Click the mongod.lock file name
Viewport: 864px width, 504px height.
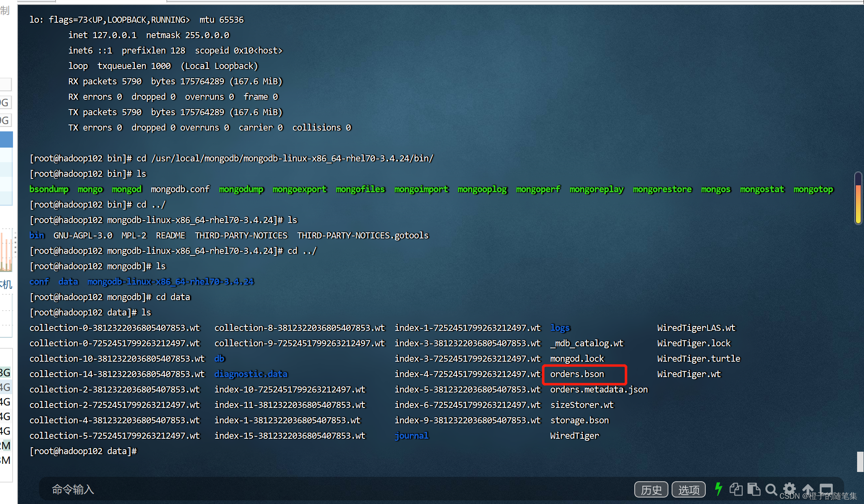coord(577,358)
